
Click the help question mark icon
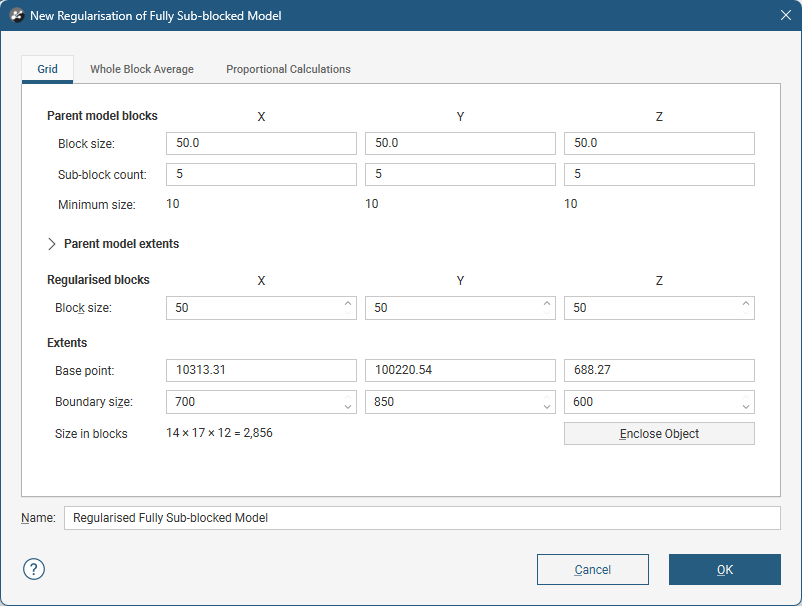[34, 569]
